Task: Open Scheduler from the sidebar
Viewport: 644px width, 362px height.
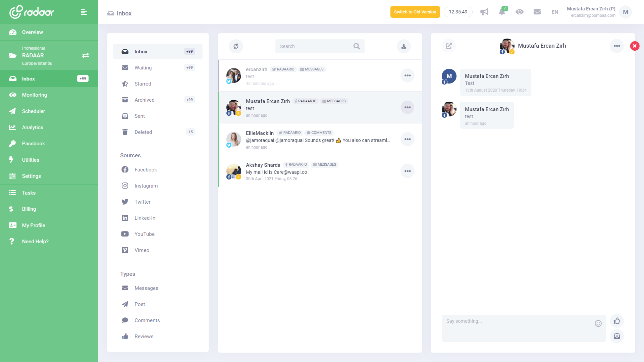Action: coord(33,111)
